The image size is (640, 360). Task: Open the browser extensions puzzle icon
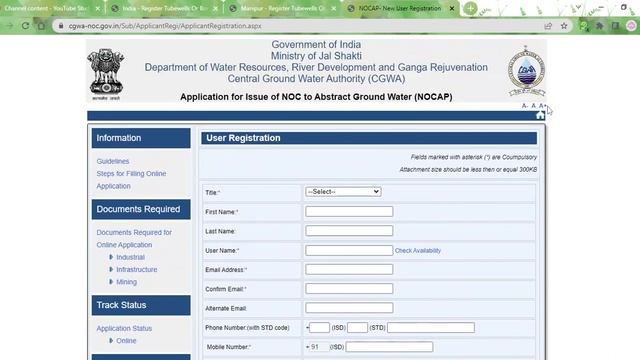pos(600,26)
